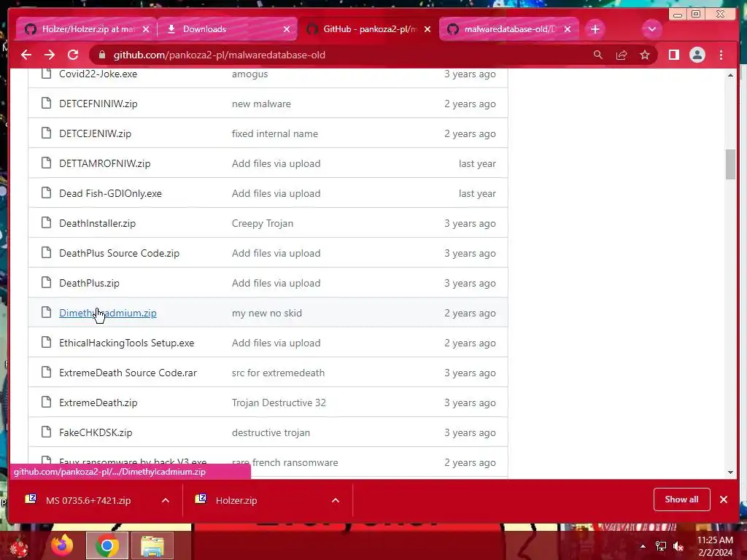747x560 pixels.
Task: Open DeathInstaller.zip file
Action: (x=97, y=223)
